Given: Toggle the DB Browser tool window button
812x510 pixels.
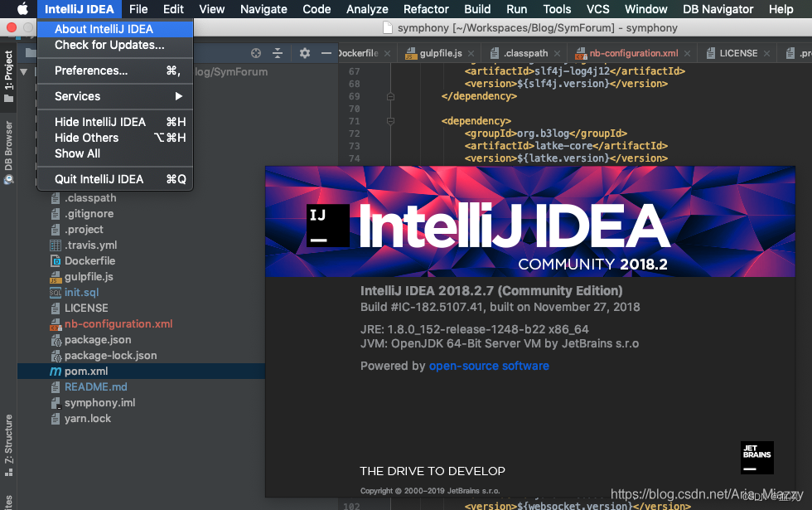Looking at the screenshot, I should (x=9, y=153).
